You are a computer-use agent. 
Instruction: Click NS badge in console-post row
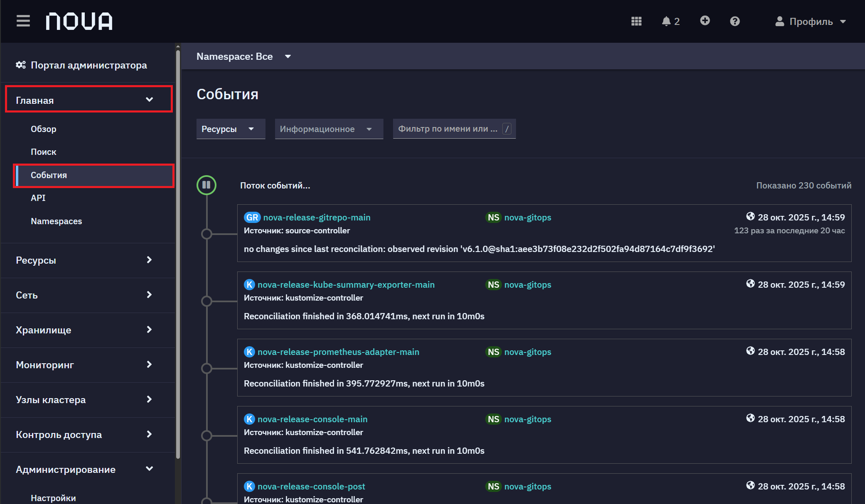[494, 487]
